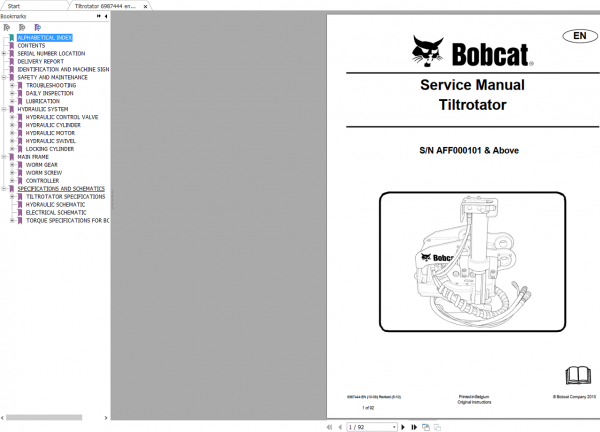600x432 pixels.
Task: Open HYDRAULIC SWIVEL bookmark
Action: (x=51, y=141)
